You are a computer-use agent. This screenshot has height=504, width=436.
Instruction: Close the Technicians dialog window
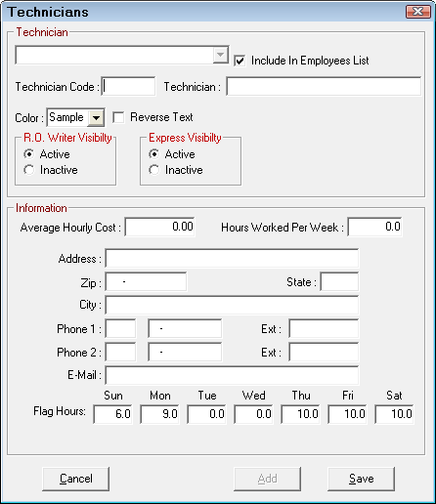point(418,12)
